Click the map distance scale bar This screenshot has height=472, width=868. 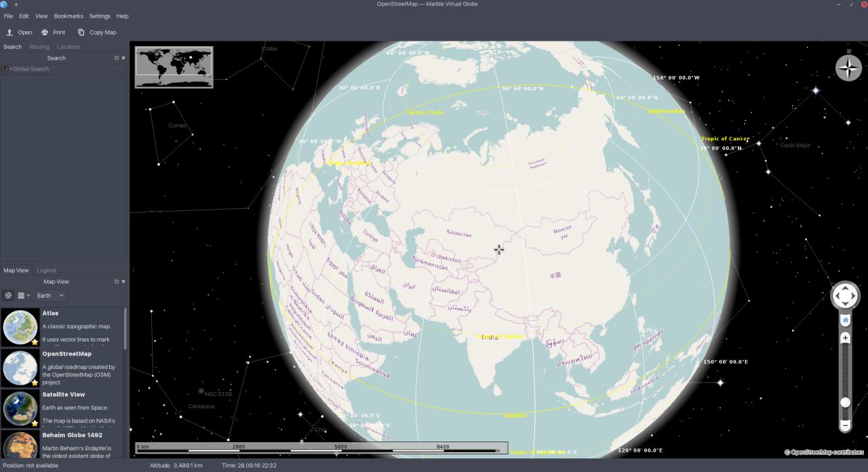(321, 448)
